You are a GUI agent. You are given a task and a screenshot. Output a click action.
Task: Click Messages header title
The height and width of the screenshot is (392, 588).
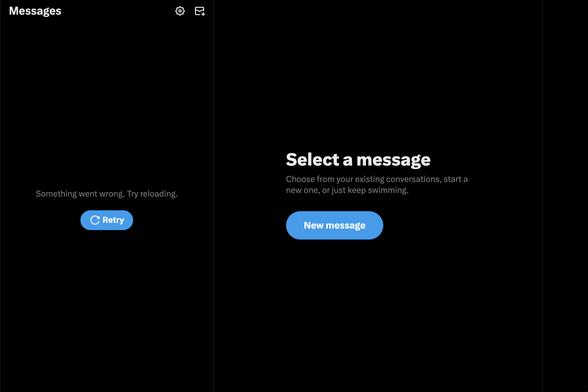click(35, 11)
